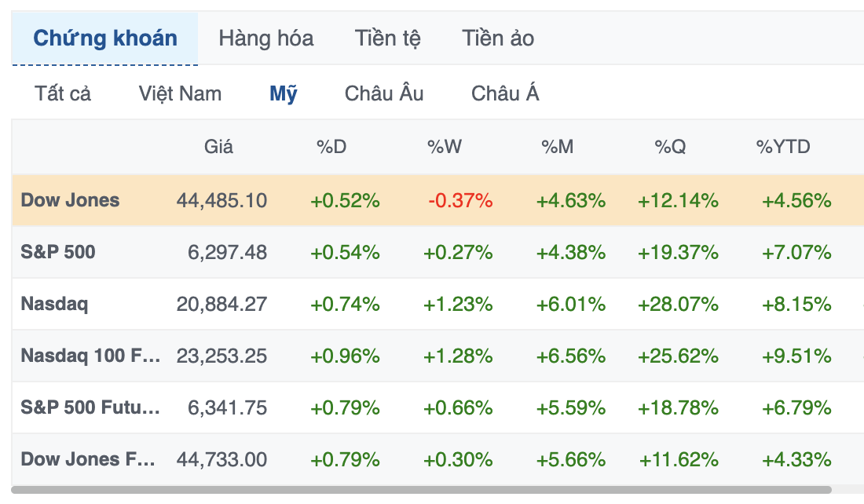This screenshot has width=864, height=504.
Task: Open the Tiền tệ tab
Action: pyautogui.click(x=387, y=38)
